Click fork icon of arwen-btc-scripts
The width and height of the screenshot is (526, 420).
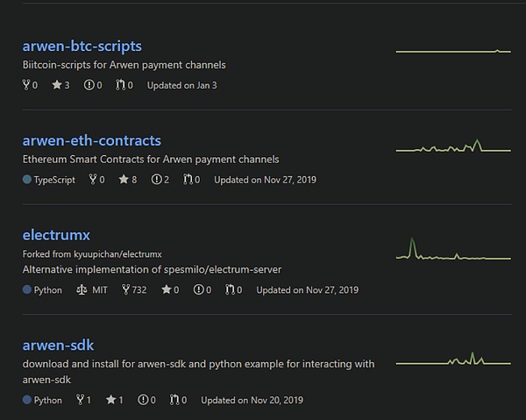[x=26, y=85]
